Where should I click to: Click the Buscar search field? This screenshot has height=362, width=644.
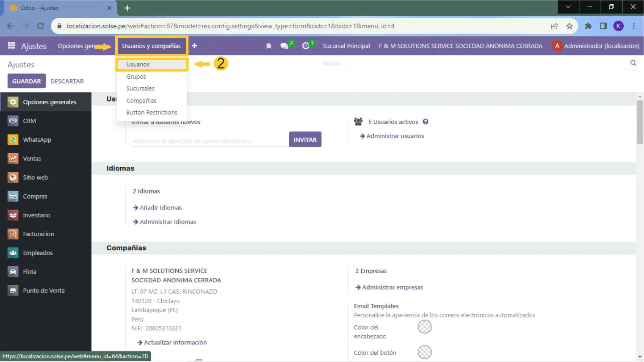tap(474, 64)
